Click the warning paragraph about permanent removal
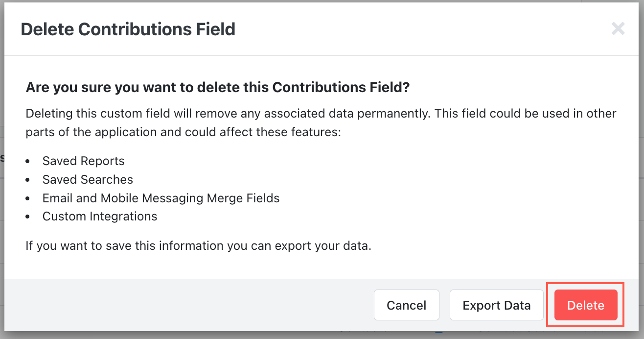The image size is (644, 339). pyautogui.click(x=321, y=122)
